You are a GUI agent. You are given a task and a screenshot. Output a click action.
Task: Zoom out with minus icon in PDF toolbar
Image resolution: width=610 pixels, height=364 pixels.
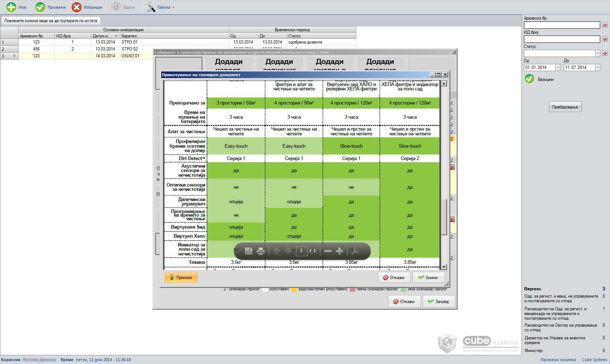[x=328, y=251]
